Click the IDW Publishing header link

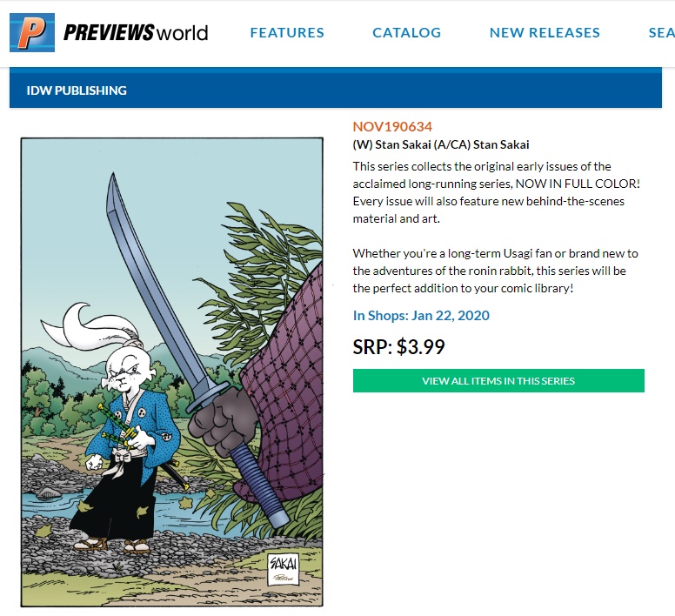pyautogui.click(x=77, y=90)
